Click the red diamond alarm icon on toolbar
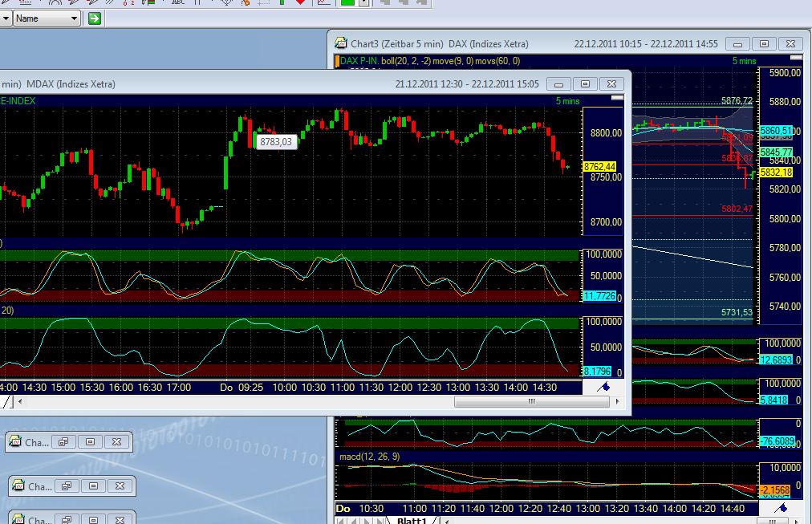Image resolution: width=812 pixels, height=524 pixels. point(302,4)
